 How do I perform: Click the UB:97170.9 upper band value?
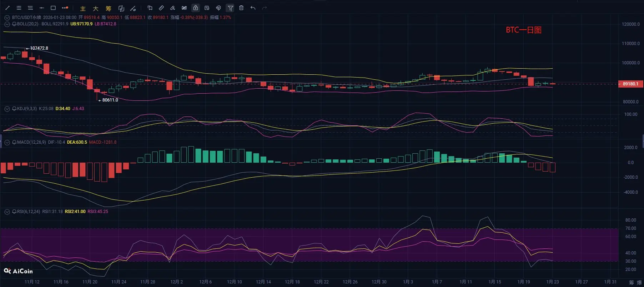tap(81, 24)
